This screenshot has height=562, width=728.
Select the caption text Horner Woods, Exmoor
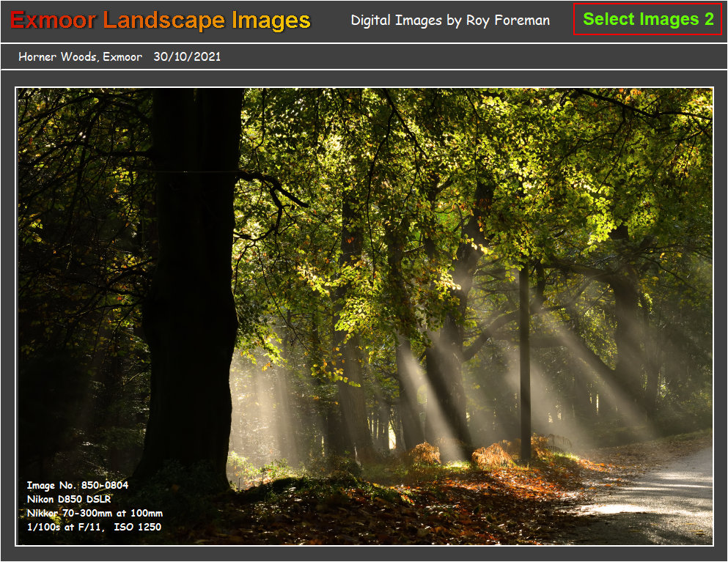[81, 56]
